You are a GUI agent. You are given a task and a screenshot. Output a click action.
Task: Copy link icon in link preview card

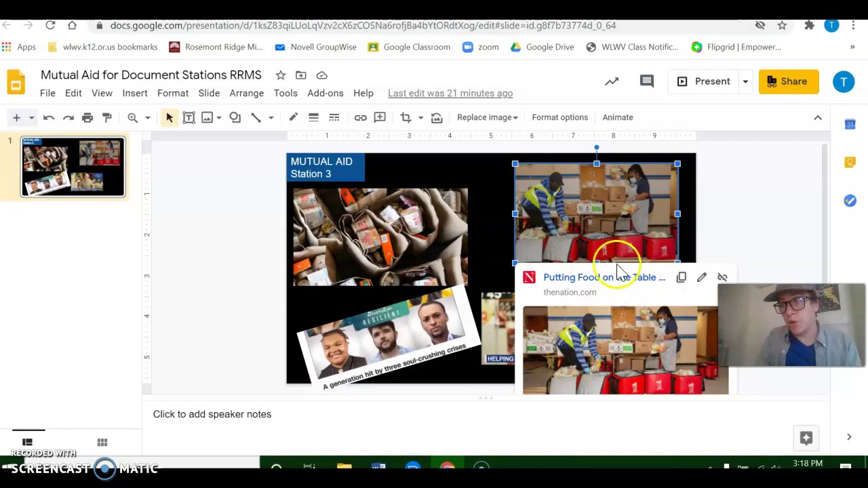coord(682,277)
